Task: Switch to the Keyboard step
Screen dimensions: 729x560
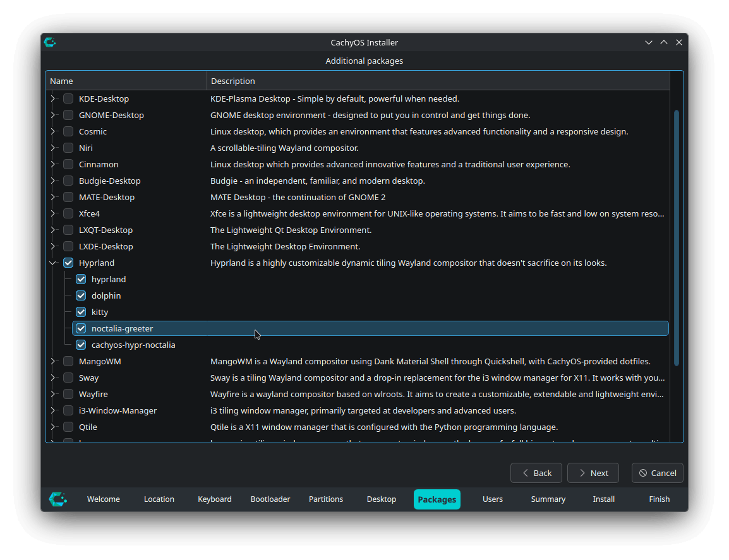Action: coord(214,499)
